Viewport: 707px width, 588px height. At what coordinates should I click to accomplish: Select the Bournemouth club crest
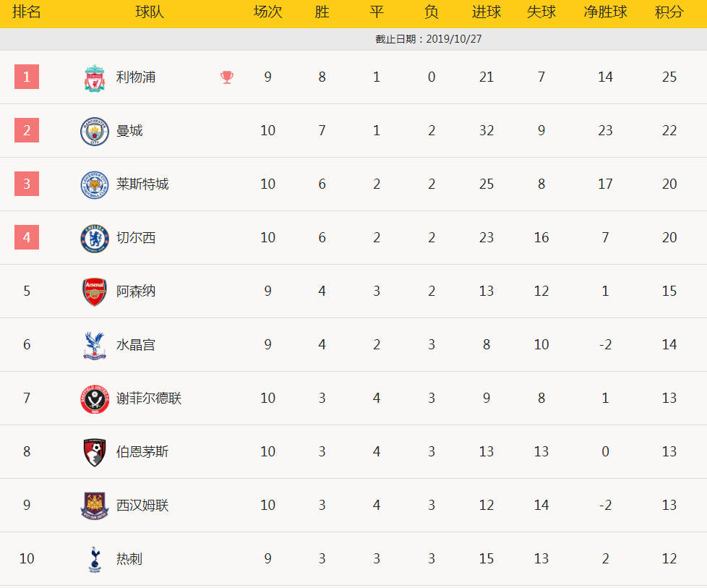95,452
